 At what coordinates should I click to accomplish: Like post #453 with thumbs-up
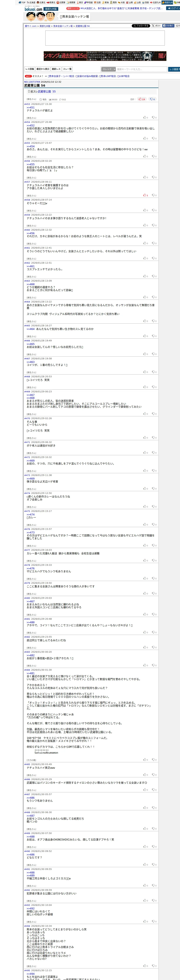(x=145, y=118)
